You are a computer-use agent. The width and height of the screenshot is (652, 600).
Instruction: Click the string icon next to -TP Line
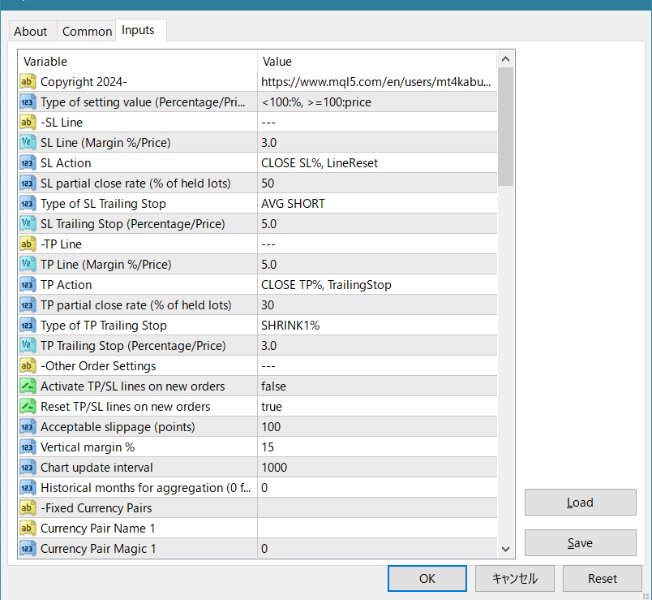(27, 244)
